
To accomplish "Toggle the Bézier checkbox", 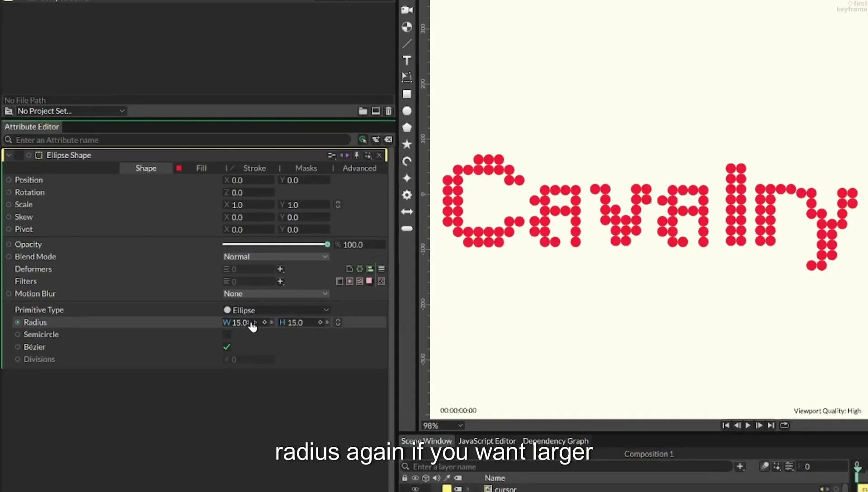I will click(x=227, y=347).
